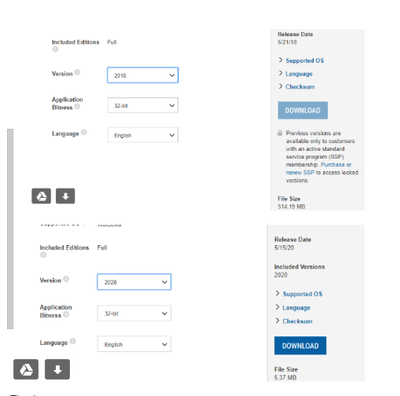Viewport: 400px width, 396px height.
Task: Open the Version dropdown showing 2020
Action: (134, 282)
